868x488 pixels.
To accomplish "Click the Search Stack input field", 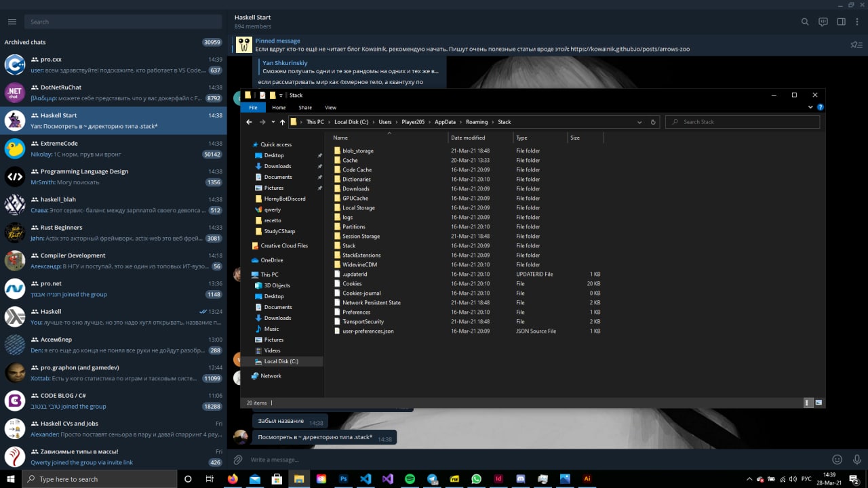I will click(x=743, y=122).
